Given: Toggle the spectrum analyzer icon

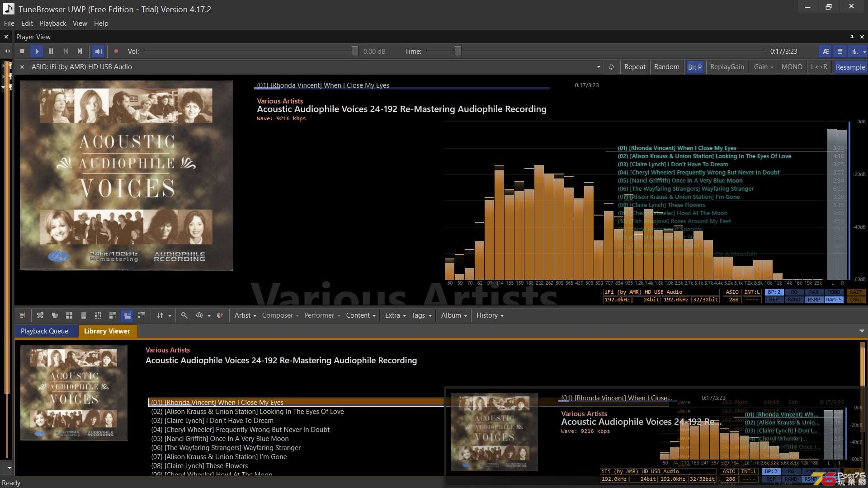Looking at the screenshot, I should click(x=854, y=52).
